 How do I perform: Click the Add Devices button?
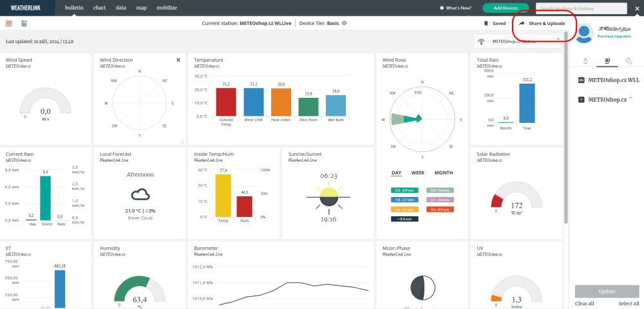(506, 8)
